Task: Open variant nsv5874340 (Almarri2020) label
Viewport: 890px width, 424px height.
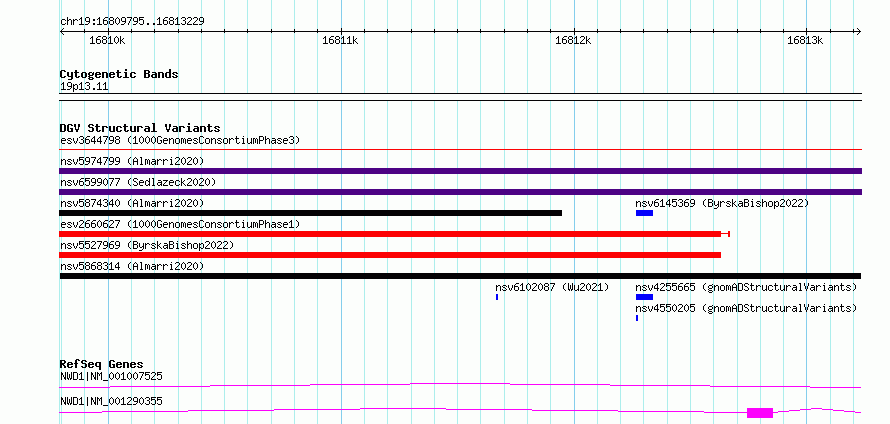Action: tap(132, 203)
